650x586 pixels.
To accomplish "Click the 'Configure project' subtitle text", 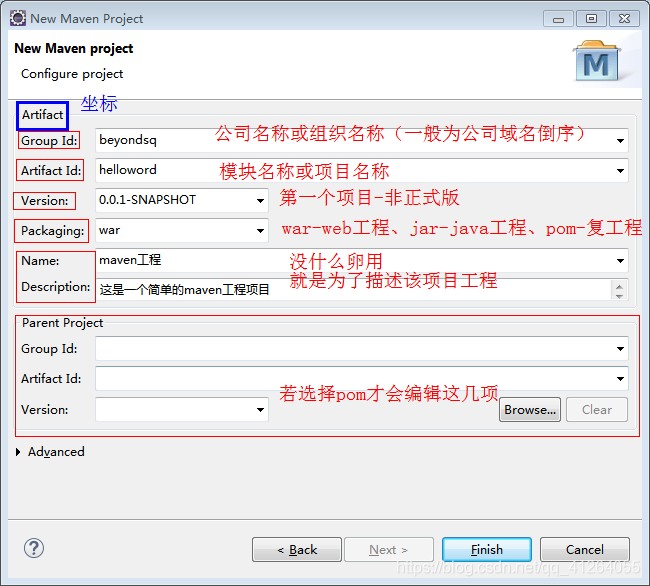I will (72, 74).
